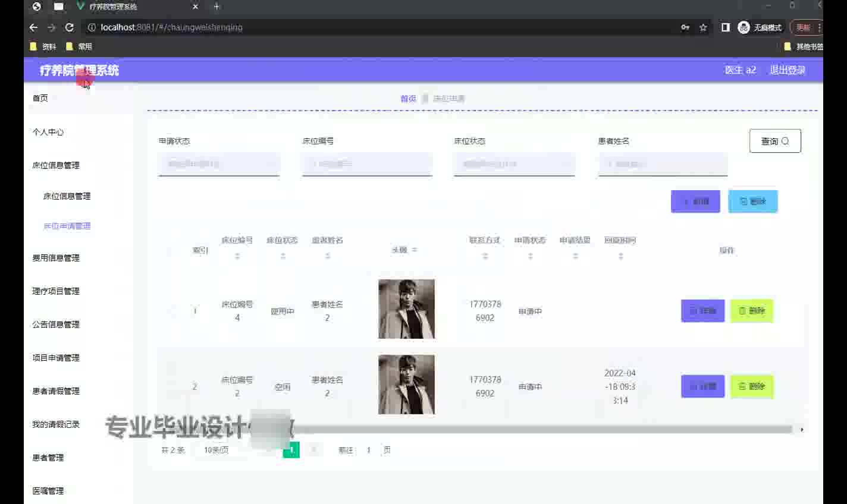Viewport: 847px width, 504px height.
Task: Delete the 床位编号4 row
Action: [751, 311]
